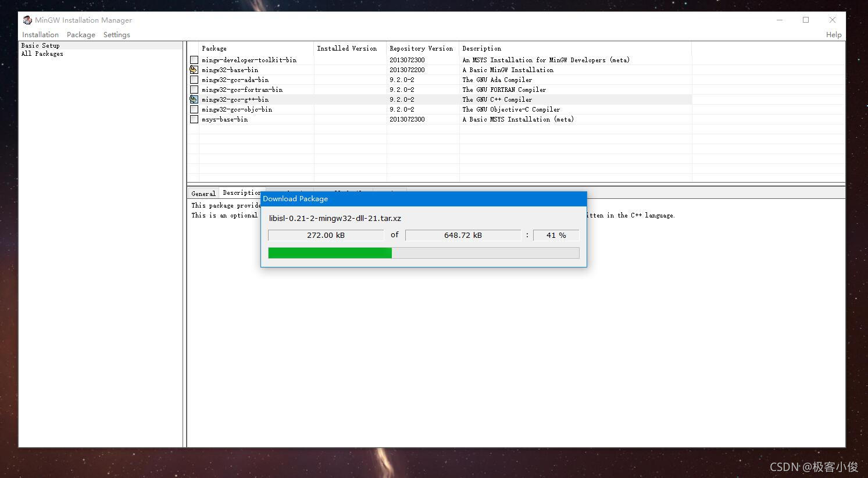This screenshot has width=868, height=478.
Task: Click 'The GNU C++ Compiler' description
Action: pyautogui.click(x=497, y=99)
